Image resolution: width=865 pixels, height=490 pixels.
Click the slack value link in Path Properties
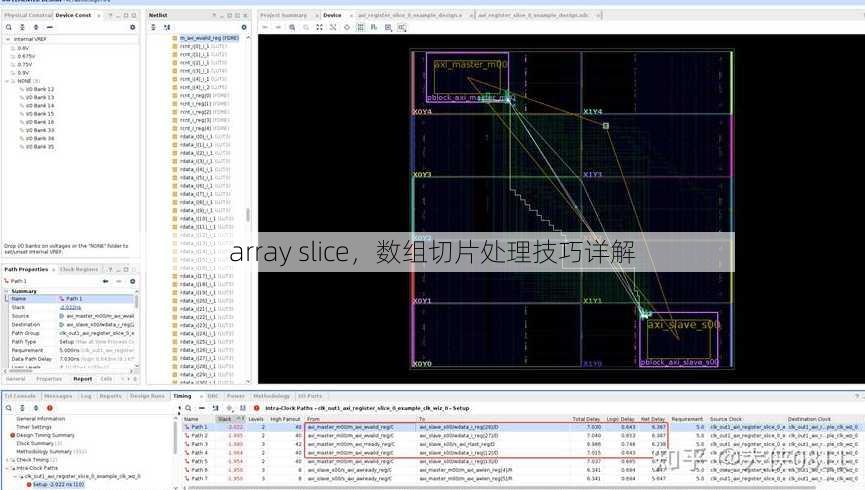point(70,307)
